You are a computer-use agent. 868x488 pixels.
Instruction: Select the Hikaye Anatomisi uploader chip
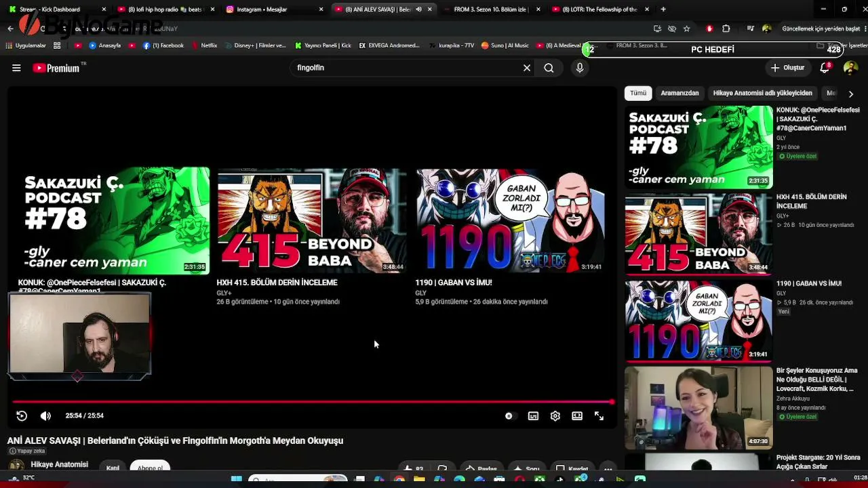pos(762,93)
